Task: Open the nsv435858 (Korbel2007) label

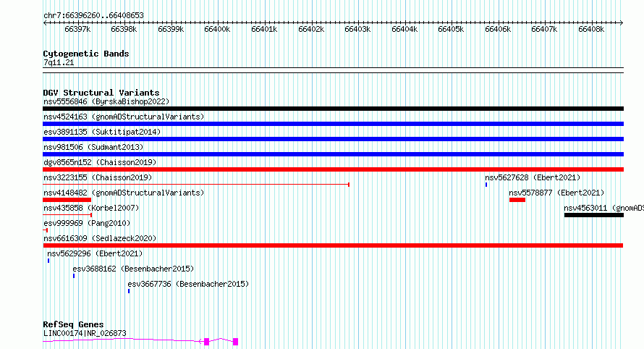Action: [91, 208]
